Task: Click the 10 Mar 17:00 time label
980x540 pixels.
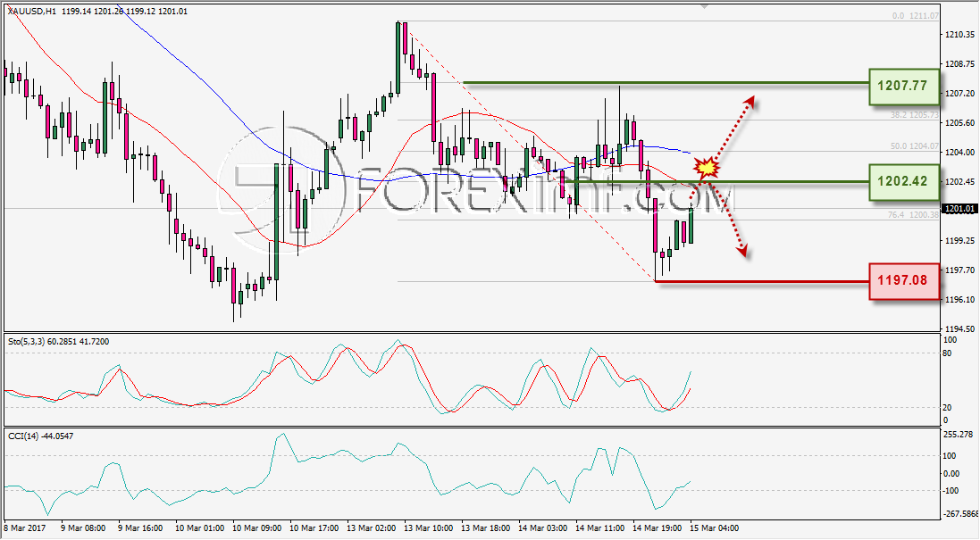Action: coord(314,528)
